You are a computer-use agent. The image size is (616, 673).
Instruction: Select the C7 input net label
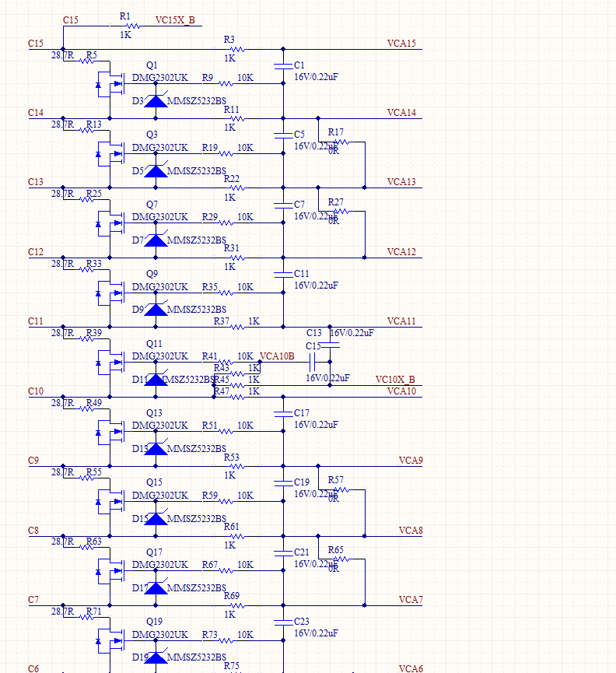tap(33, 600)
